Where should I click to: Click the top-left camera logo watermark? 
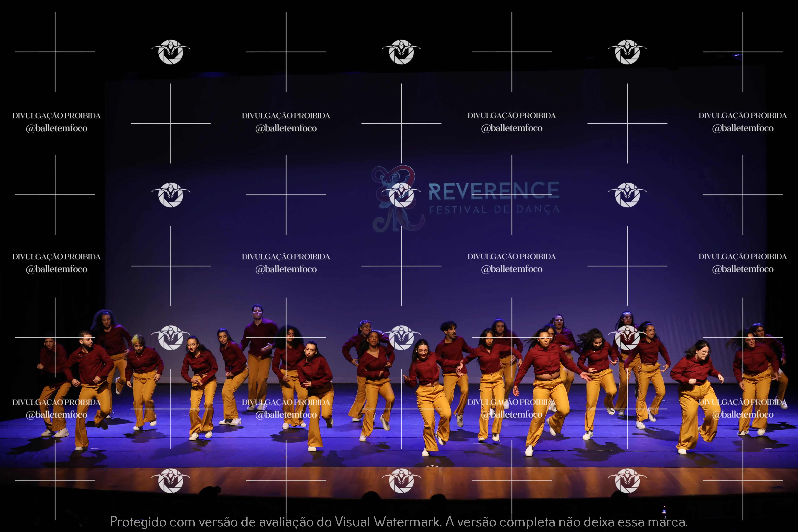click(x=171, y=52)
